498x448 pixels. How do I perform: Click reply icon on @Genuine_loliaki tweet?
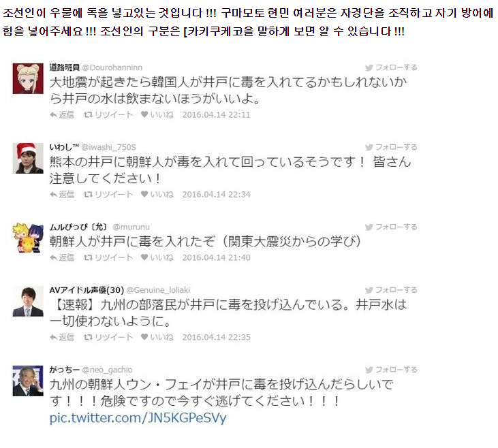tap(53, 337)
